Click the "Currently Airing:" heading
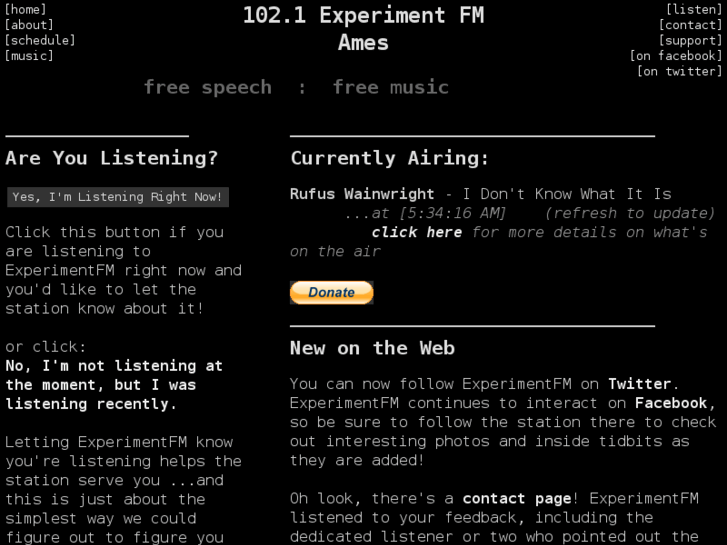This screenshot has height=545, width=727. coord(389,158)
